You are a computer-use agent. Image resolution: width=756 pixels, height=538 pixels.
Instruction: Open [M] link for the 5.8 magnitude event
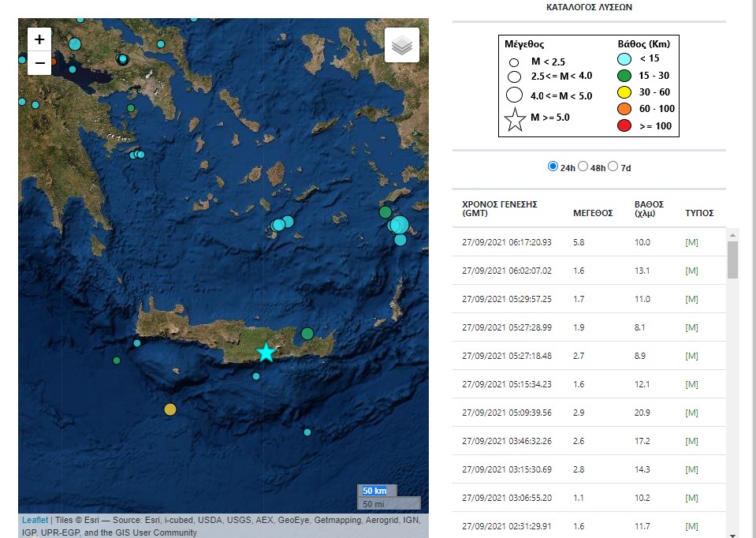(x=691, y=242)
